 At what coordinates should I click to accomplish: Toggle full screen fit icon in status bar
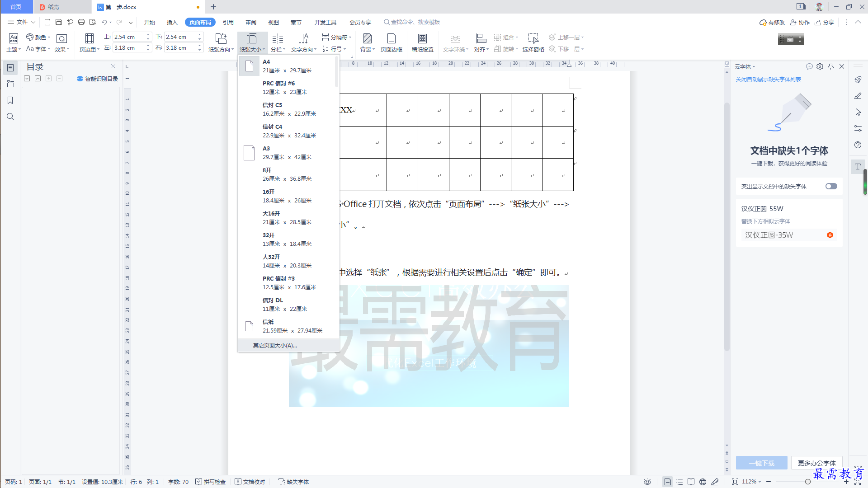coord(735,482)
